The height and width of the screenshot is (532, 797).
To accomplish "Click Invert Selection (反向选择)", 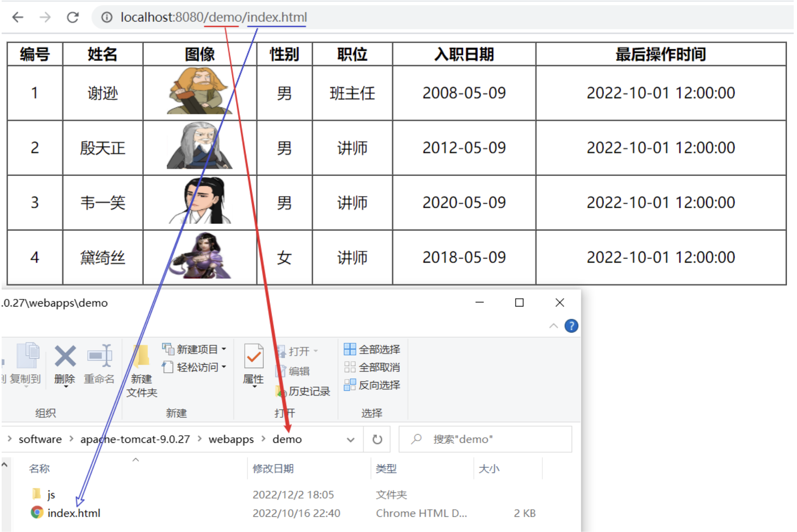I will point(372,385).
